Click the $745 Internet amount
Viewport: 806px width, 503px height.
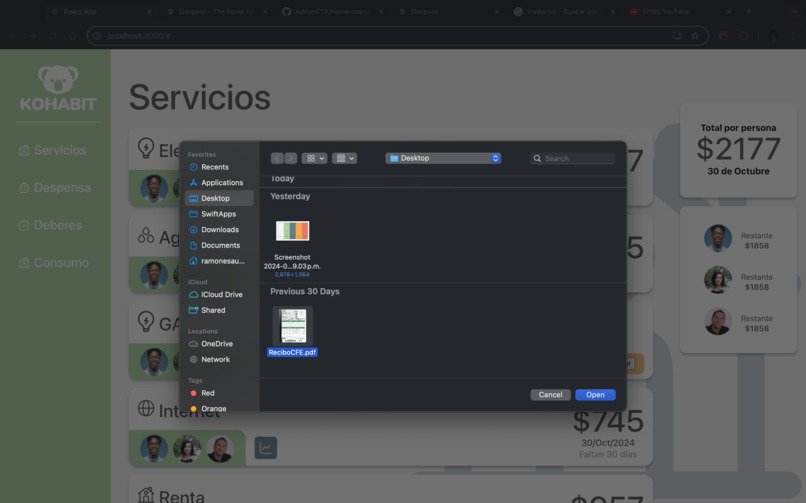608,421
